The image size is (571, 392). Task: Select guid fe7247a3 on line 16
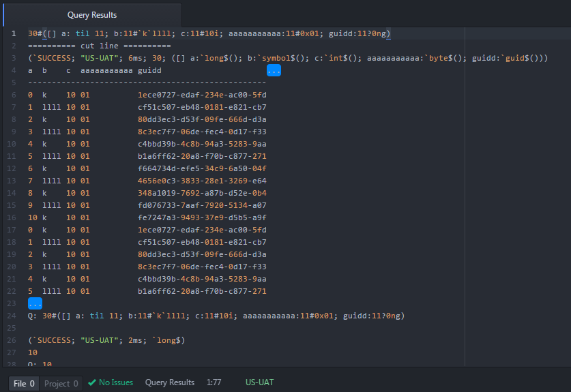tap(202, 217)
